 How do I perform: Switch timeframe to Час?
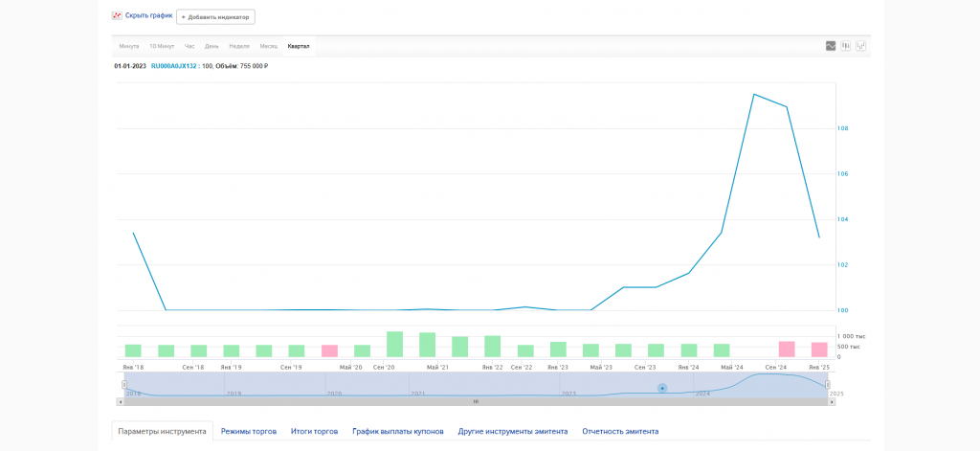pyautogui.click(x=189, y=46)
